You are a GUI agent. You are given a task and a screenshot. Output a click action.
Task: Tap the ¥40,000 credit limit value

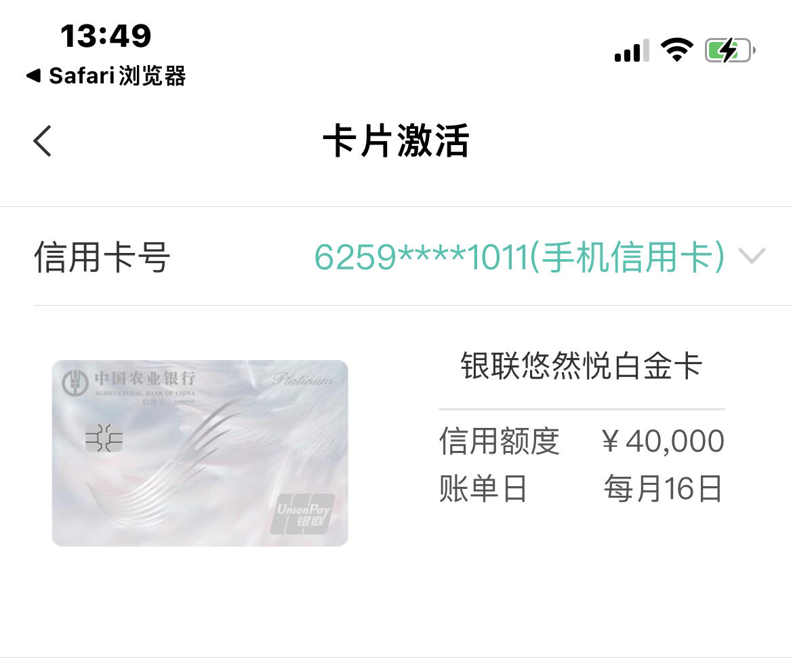click(x=663, y=441)
